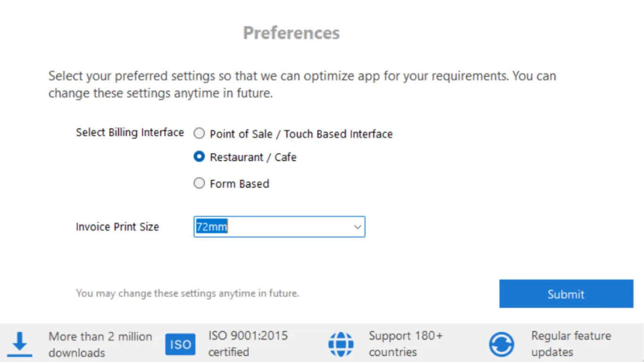Click the blue ISO badge icon
This screenshot has width=644, height=362.
point(180,345)
